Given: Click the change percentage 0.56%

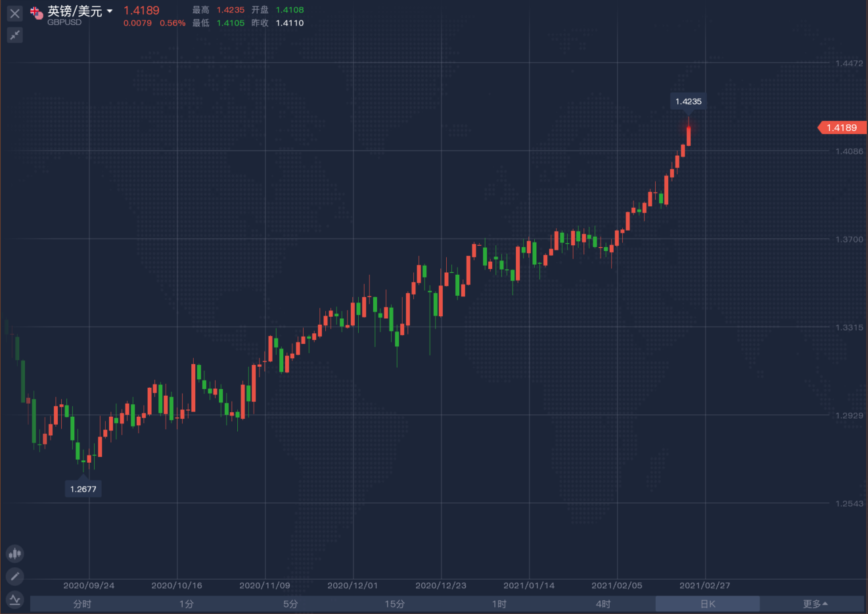Looking at the screenshot, I should click(173, 23).
